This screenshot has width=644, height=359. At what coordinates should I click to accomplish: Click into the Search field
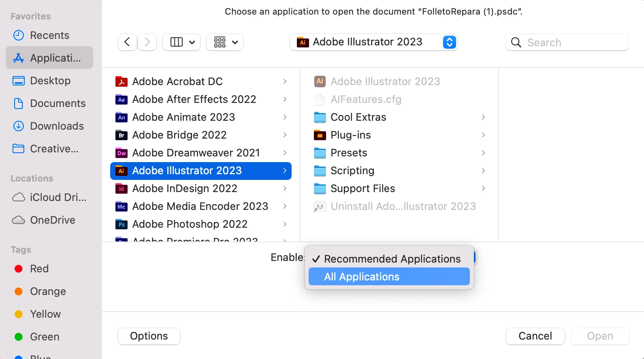pyautogui.click(x=567, y=43)
